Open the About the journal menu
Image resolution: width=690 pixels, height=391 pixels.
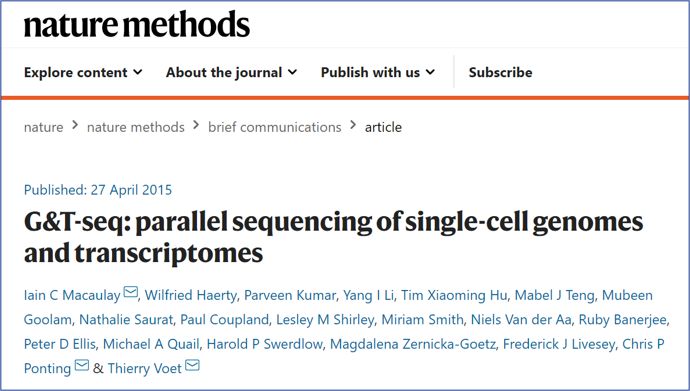231,72
